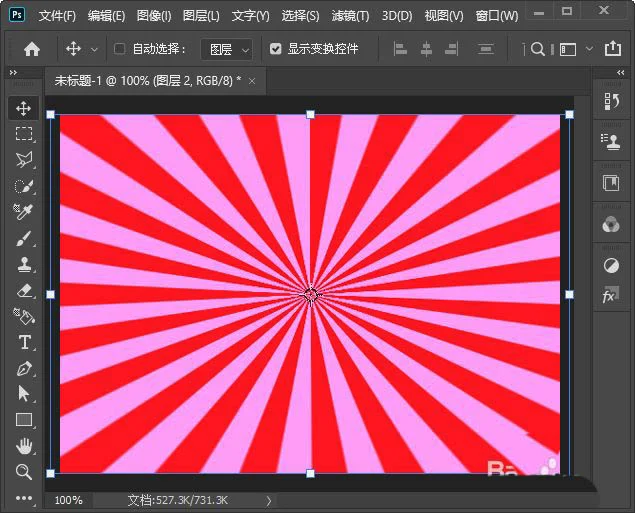635x513 pixels.
Task: Close the 未标题-1 document tab
Action: point(252,81)
